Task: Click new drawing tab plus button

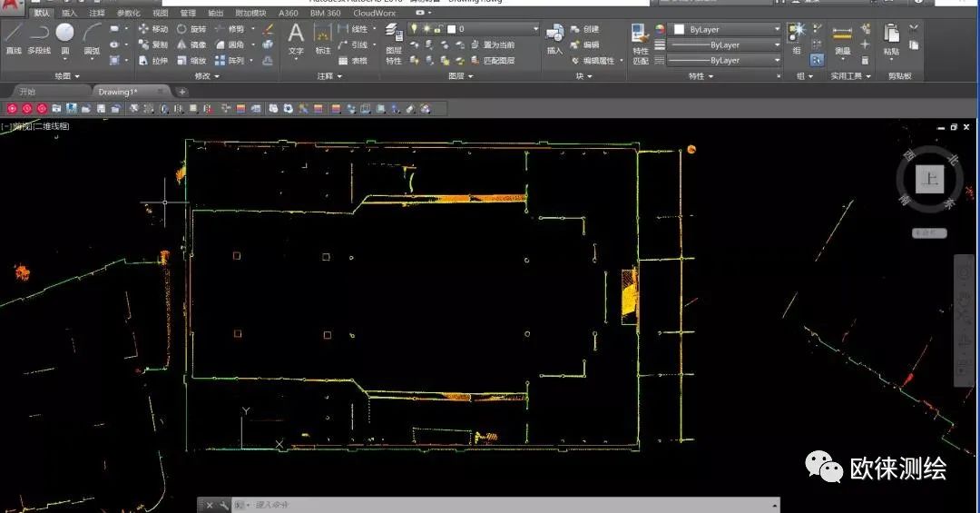Action: point(181,92)
